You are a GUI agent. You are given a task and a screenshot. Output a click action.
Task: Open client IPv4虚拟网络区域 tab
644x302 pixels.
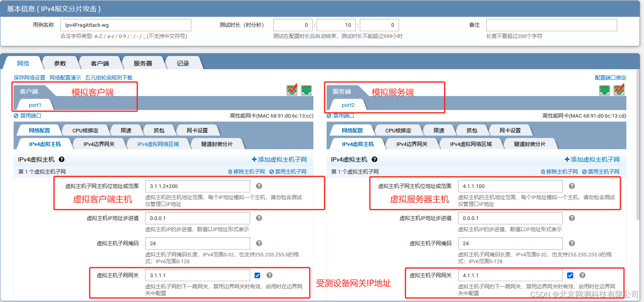pyautogui.click(x=158, y=144)
